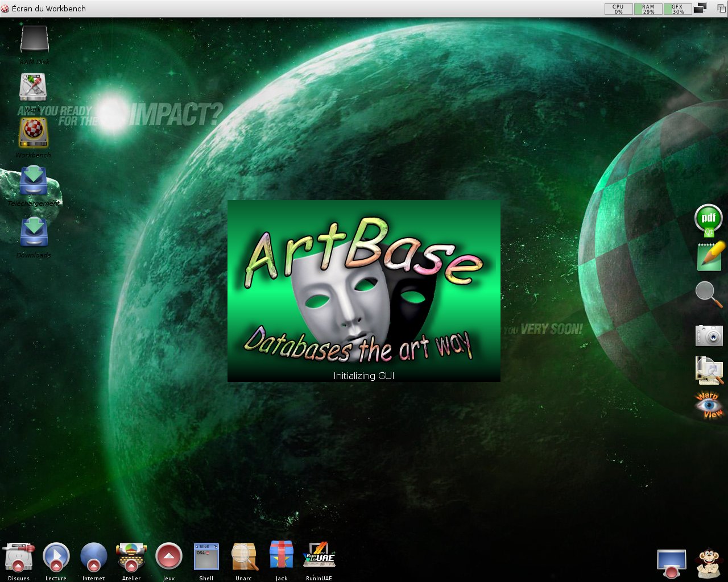Launch the camera screenshot tool icon
Screen dimensions: 728x582
709,335
